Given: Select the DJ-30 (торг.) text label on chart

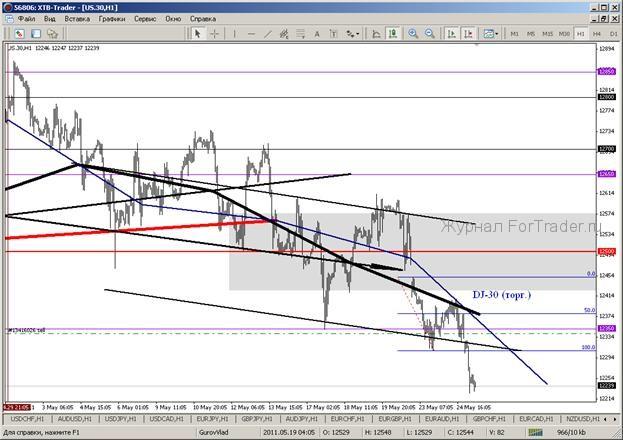Looking at the screenshot, I should coord(501,295).
